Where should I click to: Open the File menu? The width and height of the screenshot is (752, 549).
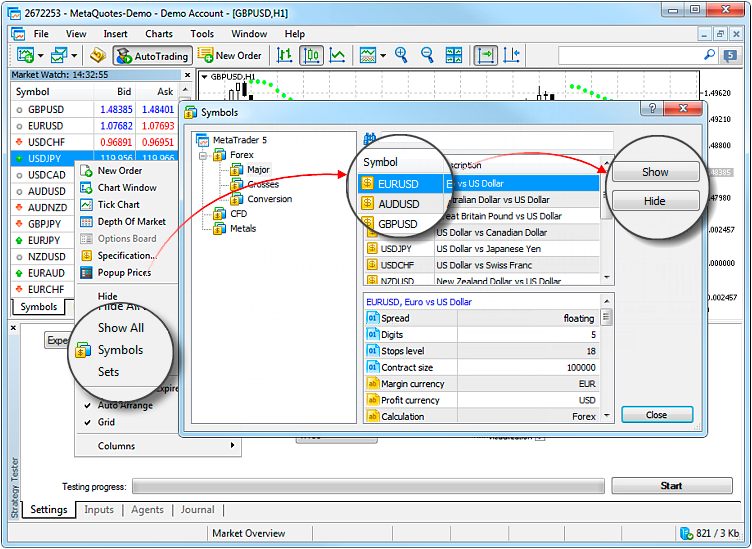[x=41, y=34]
